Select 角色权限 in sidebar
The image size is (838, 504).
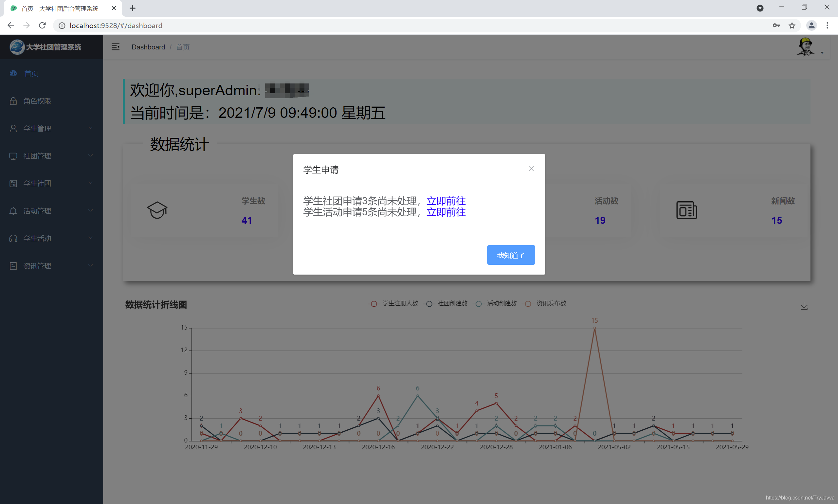click(x=37, y=101)
